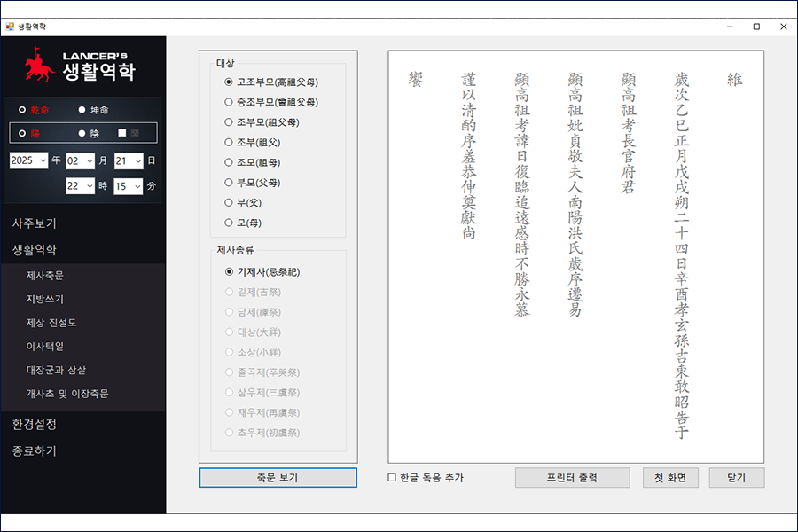Click the 축문 보기 button
Viewport: 798px width, 532px height.
pos(278,478)
